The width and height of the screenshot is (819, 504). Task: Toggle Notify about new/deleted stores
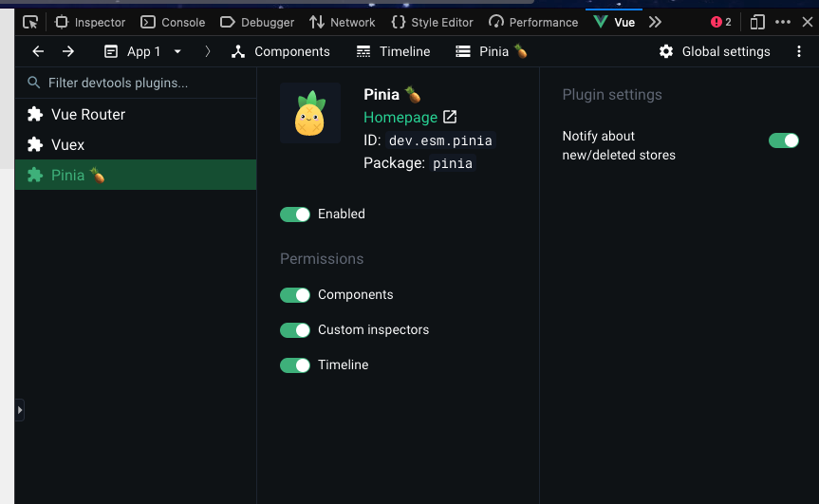783,140
